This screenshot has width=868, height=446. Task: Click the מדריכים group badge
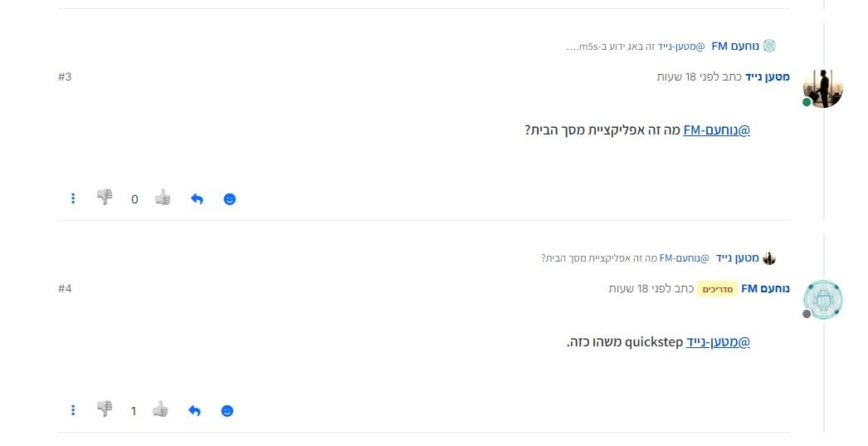(x=718, y=289)
